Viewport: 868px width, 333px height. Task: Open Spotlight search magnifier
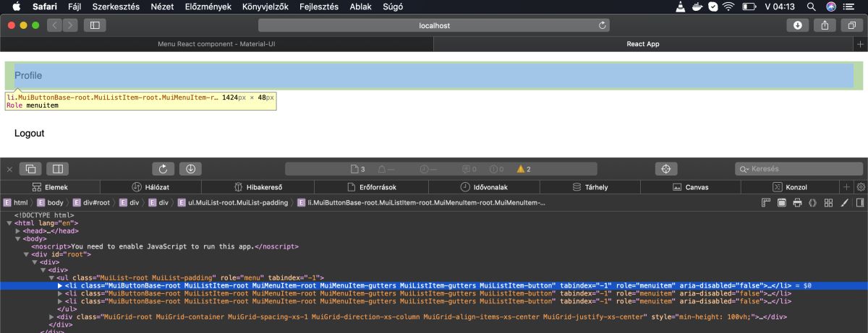(x=811, y=6)
